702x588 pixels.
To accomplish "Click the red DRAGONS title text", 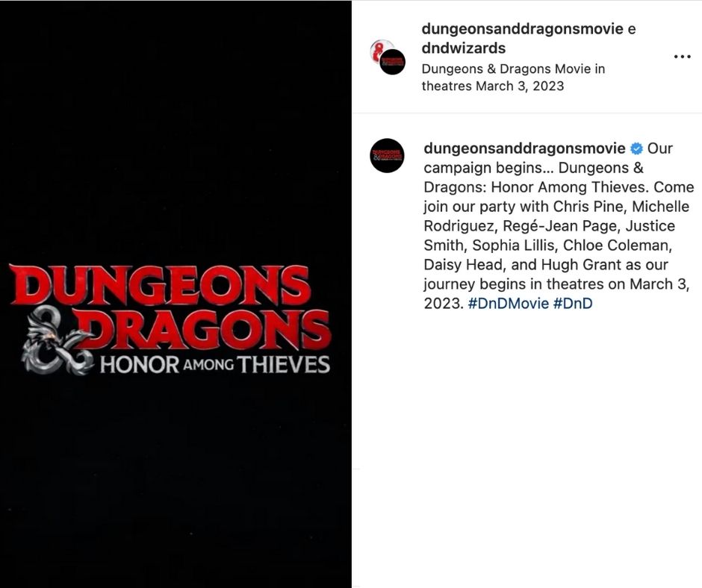I will pos(204,329).
